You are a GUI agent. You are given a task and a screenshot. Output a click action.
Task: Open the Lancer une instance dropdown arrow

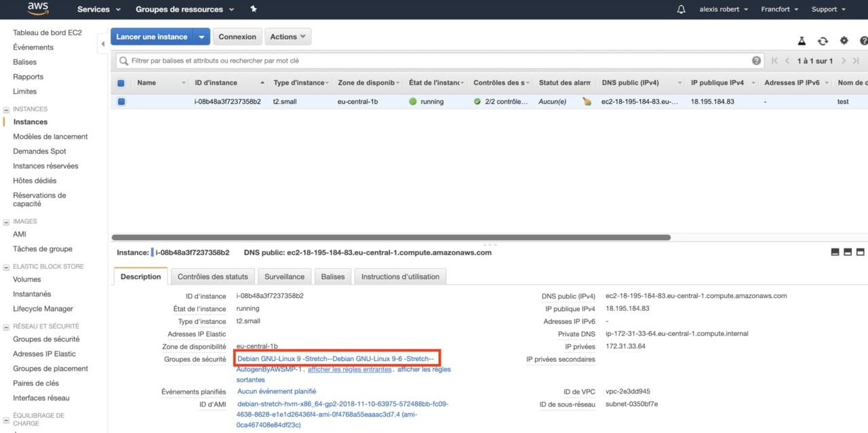coord(201,37)
